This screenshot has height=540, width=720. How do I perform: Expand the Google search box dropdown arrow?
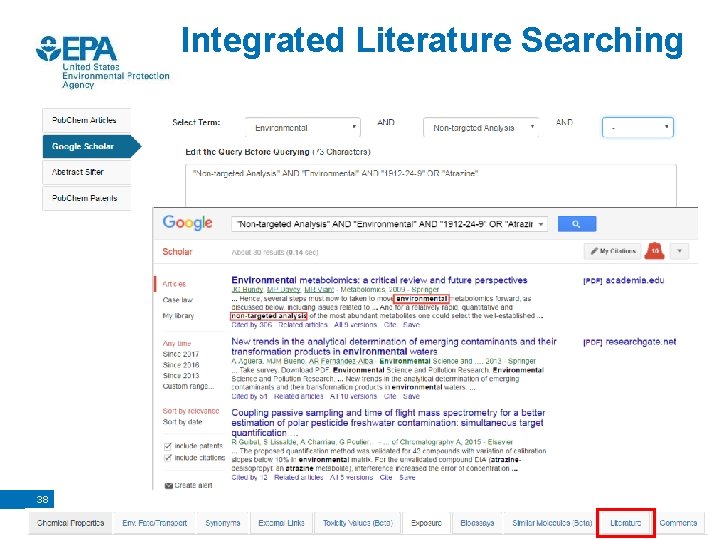coord(541,224)
